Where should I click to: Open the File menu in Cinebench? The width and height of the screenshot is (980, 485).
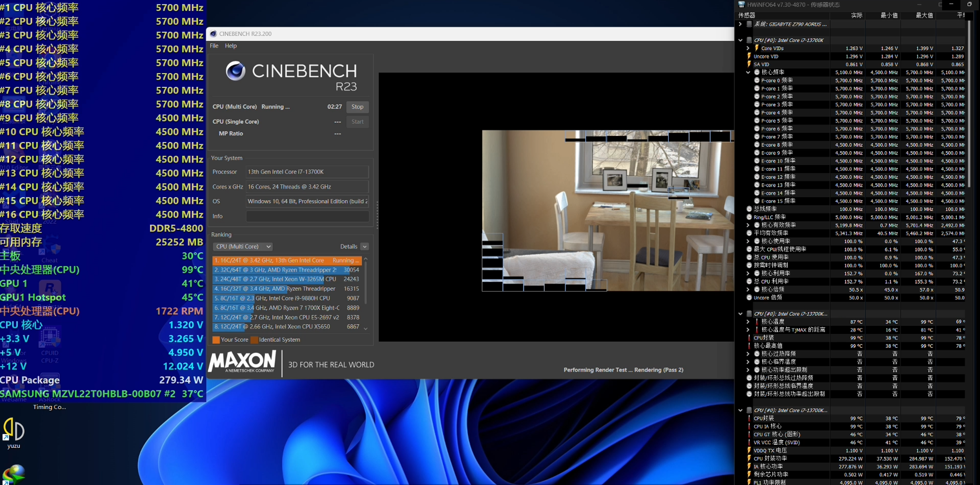tap(214, 46)
